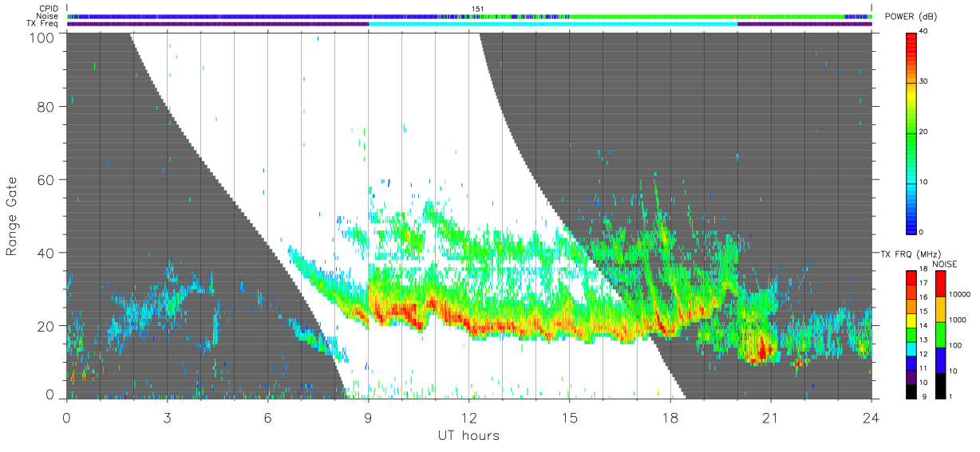Viewport: 980px width, 452px height.
Task: Click the "60" tick on the Range Gate axis
Action: point(46,179)
